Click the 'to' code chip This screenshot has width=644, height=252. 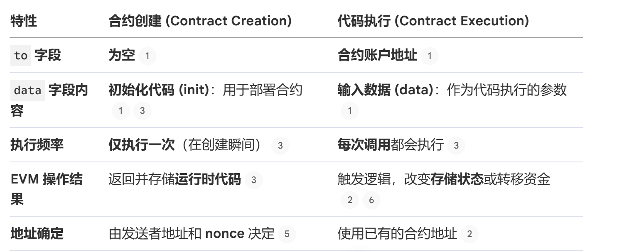[x=20, y=56]
